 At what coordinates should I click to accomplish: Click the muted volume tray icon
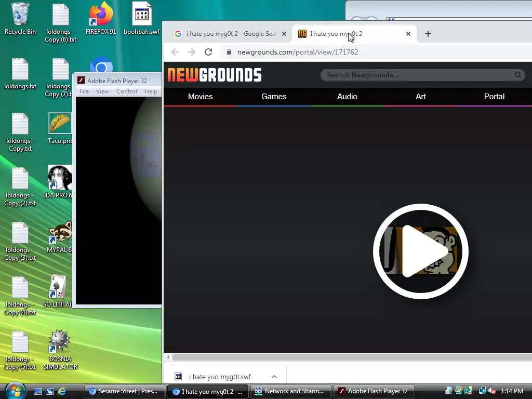pos(493,391)
